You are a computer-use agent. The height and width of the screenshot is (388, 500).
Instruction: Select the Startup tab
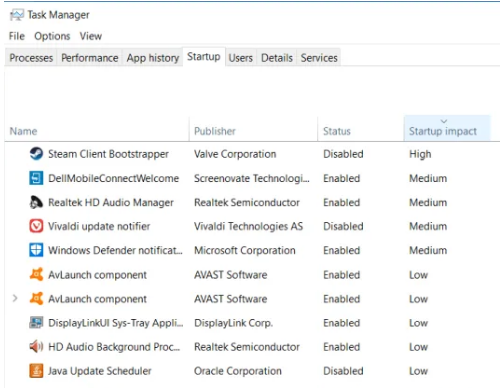click(204, 57)
